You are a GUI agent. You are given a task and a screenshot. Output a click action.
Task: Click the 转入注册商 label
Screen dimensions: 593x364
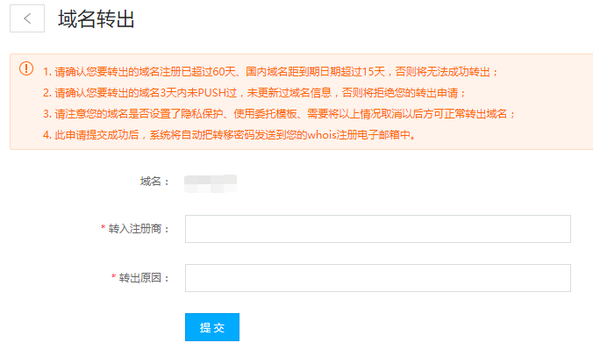click(139, 229)
